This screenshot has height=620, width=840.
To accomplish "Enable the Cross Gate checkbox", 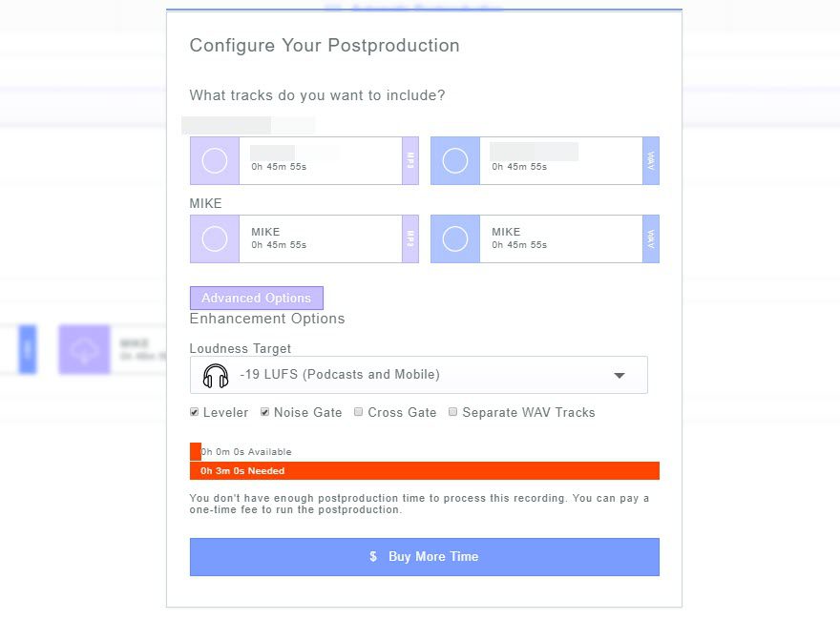I will click(x=358, y=411).
